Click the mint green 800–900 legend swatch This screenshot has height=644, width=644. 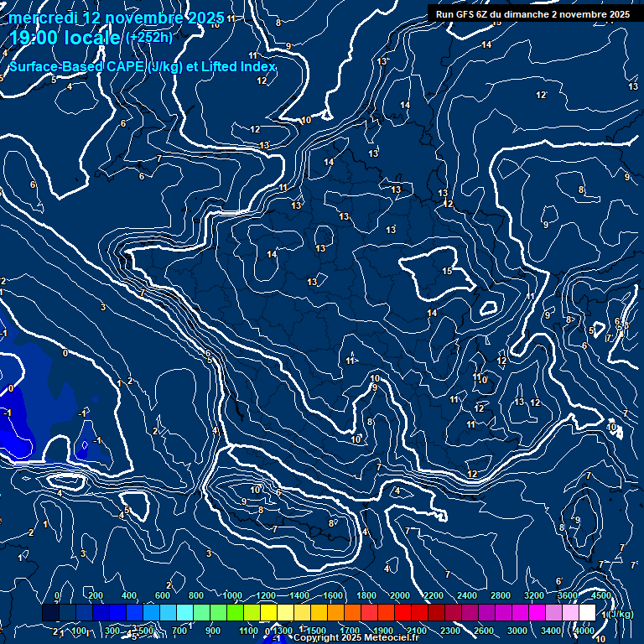click(x=201, y=612)
